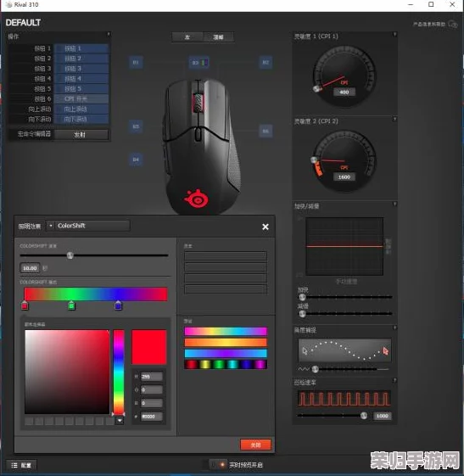Click ColorShift speed slider handle
Screen dimensions: 464x476
[70, 255]
